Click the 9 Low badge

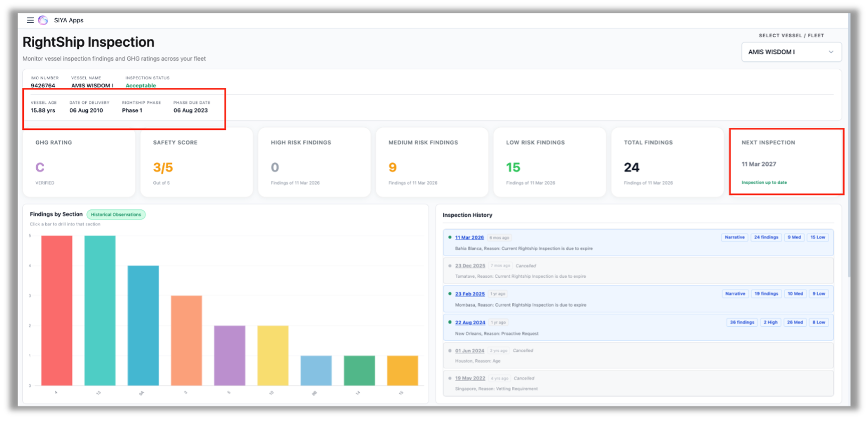(819, 294)
